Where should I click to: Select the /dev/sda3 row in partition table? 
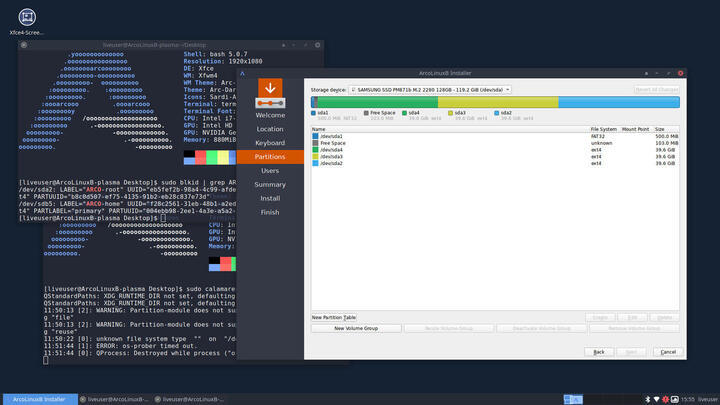(495, 157)
